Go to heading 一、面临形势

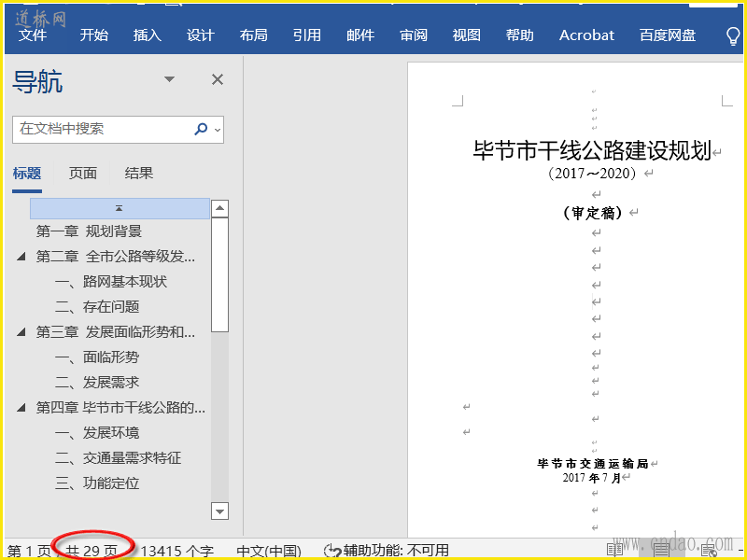pos(97,357)
